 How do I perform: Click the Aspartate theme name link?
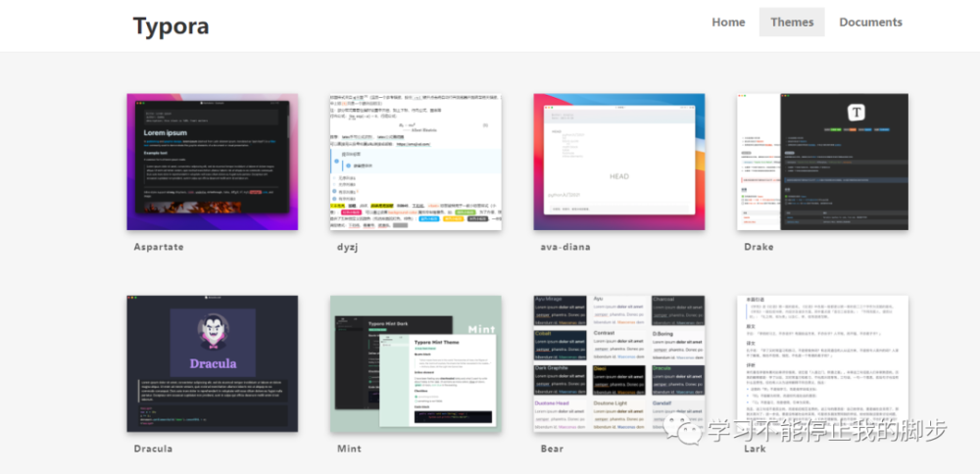pos(159,247)
